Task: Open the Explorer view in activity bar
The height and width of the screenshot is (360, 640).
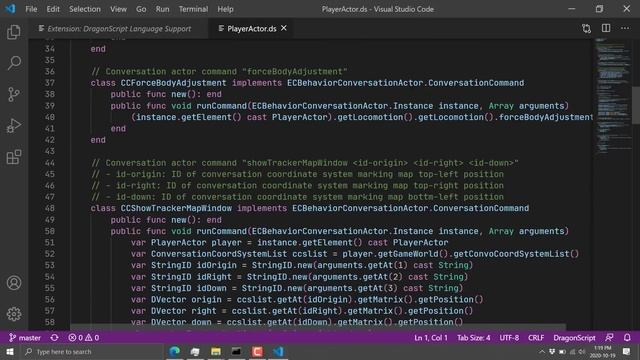Action: [14, 32]
